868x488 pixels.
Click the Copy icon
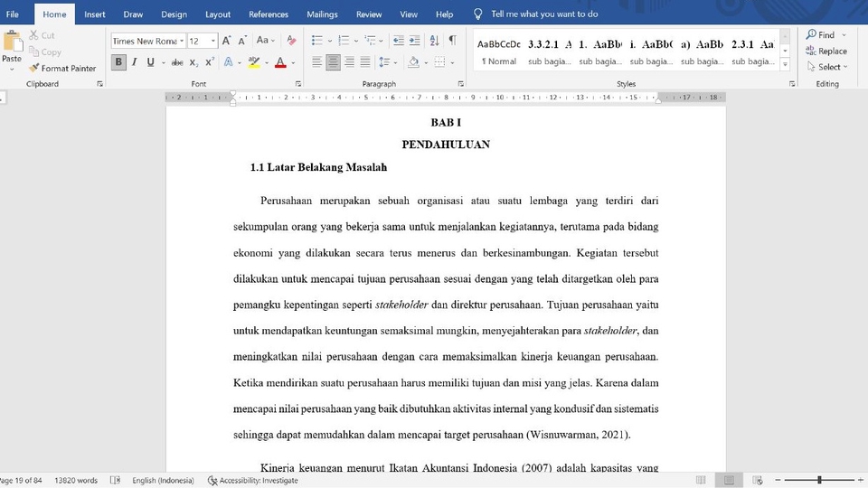tap(33, 52)
